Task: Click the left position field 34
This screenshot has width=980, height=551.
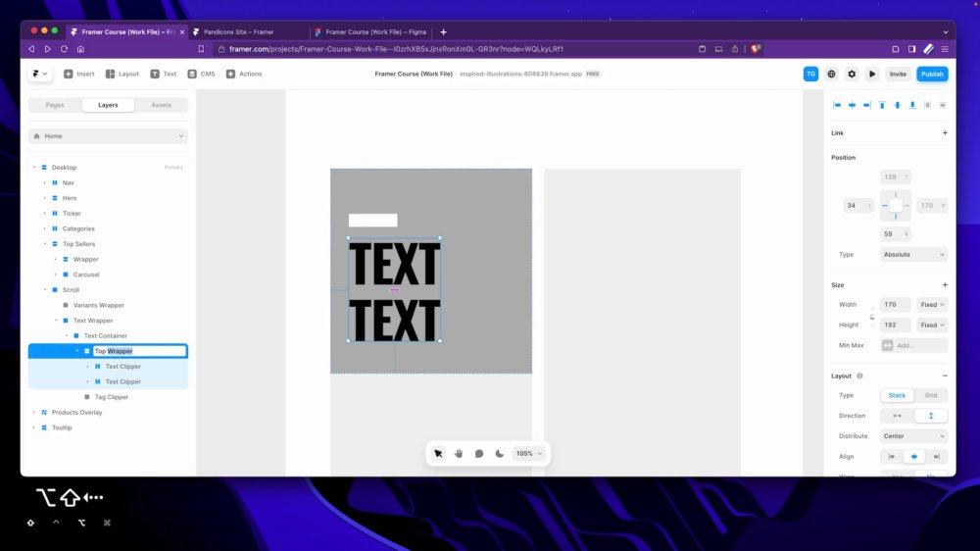Action: click(858, 205)
